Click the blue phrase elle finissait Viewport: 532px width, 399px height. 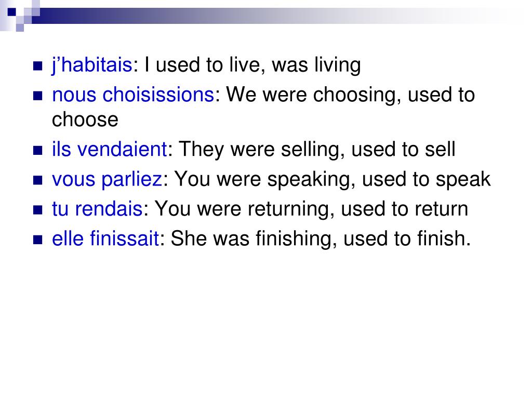pos(105,238)
